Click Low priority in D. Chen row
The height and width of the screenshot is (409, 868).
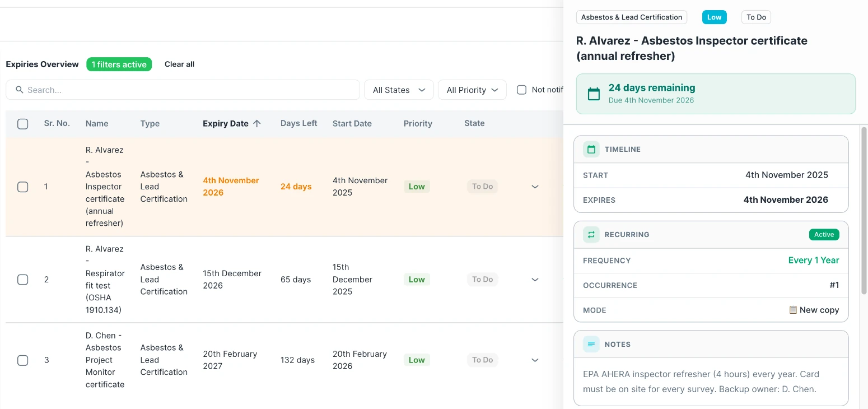(x=417, y=360)
